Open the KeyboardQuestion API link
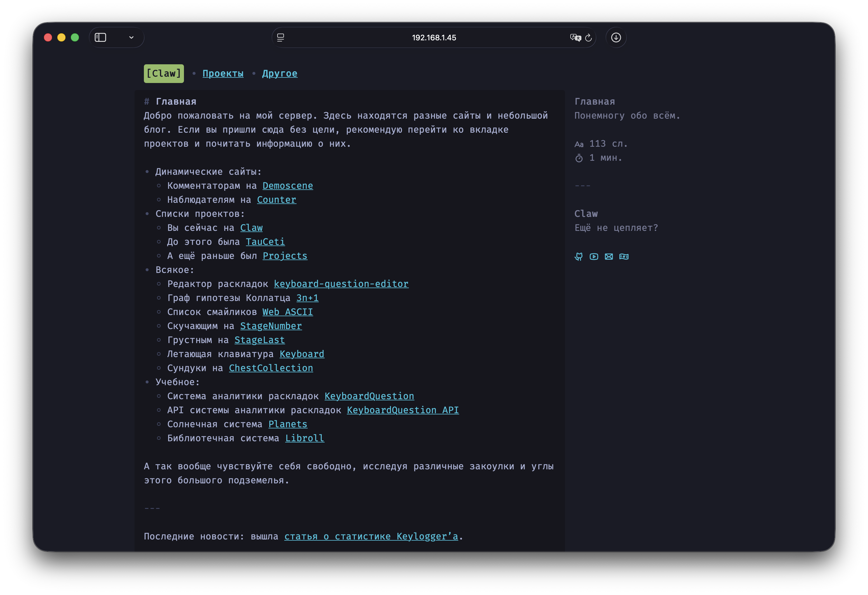Viewport: 868px width, 595px height. click(x=403, y=410)
